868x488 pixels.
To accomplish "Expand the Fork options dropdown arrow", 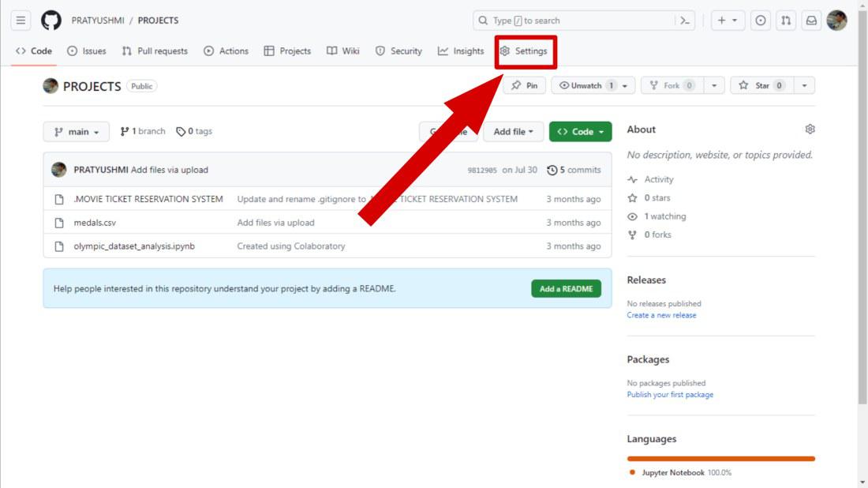I will [714, 86].
